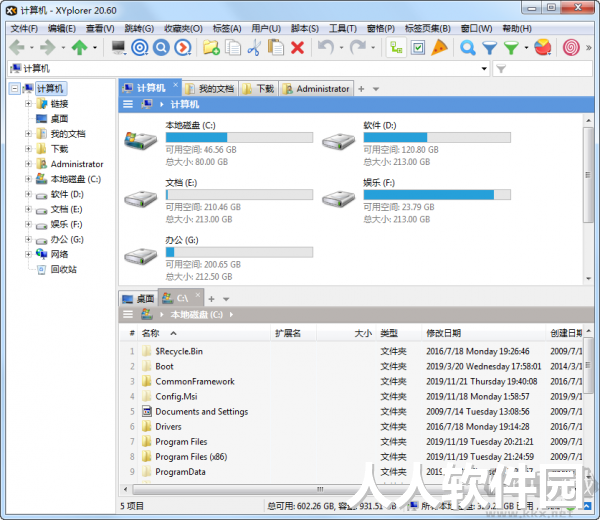The image size is (600, 520).
Task: Switch to the 下载 tab
Action: (x=259, y=89)
